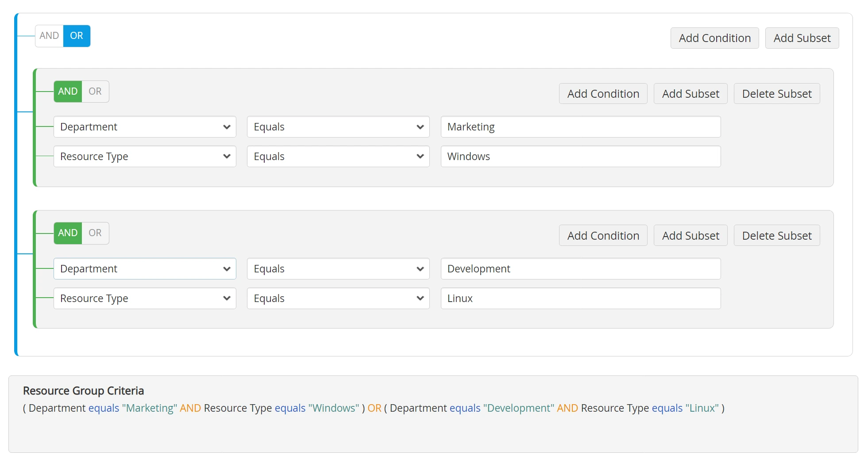This screenshot has height=463, width=868.
Task: Click the top-level Add Subset button
Action: tap(802, 38)
